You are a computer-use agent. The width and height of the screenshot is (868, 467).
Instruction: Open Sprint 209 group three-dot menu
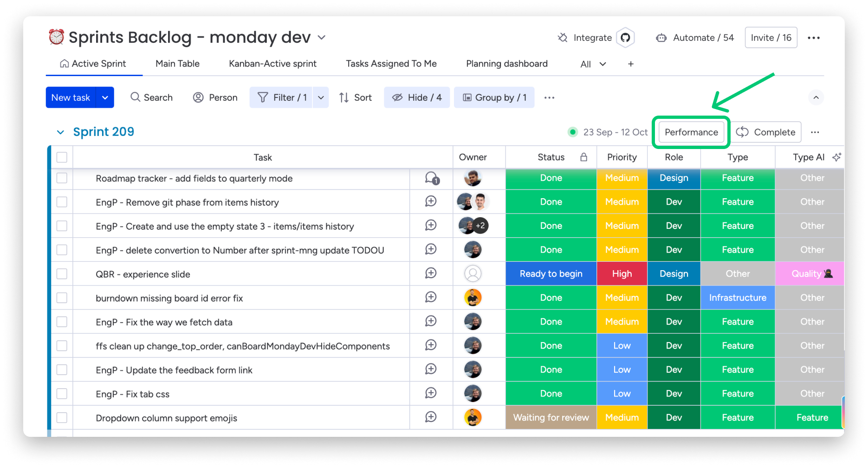pyautogui.click(x=815, y=132)
